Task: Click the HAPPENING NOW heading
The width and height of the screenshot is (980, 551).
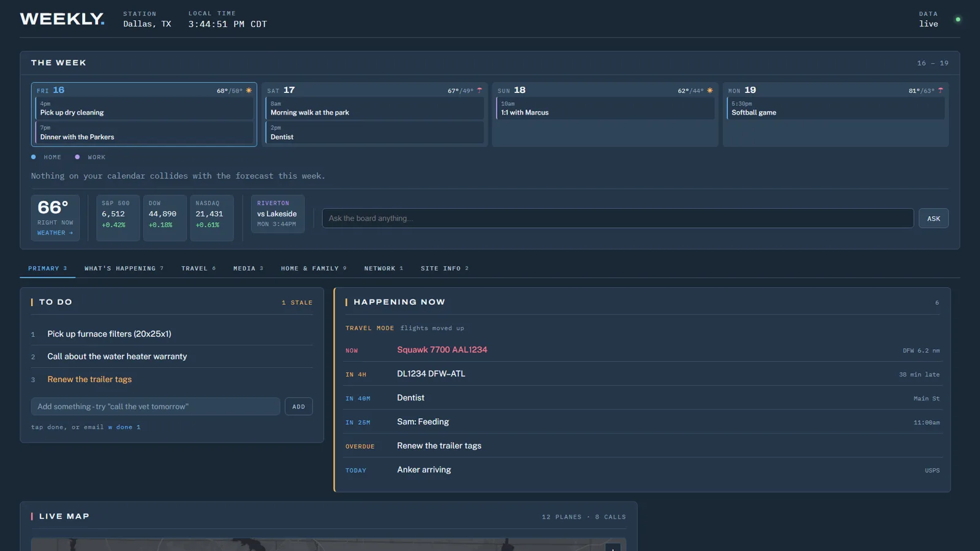Action: tap(399, 302)
